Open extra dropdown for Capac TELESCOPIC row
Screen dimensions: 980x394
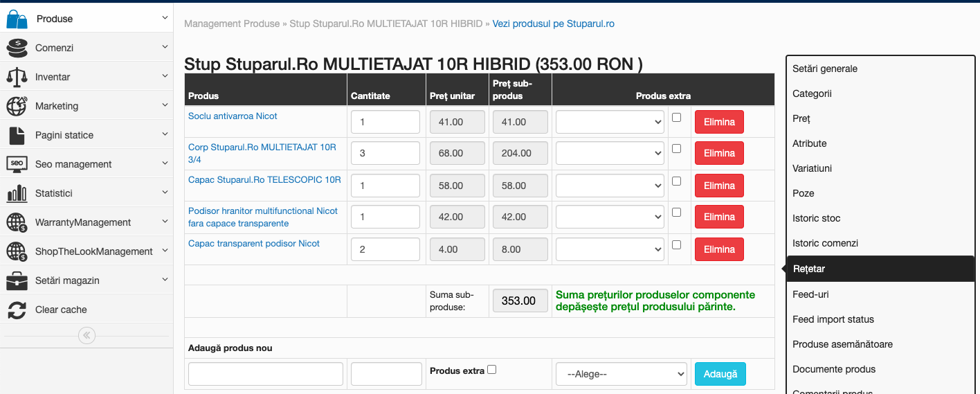(610, 186)
